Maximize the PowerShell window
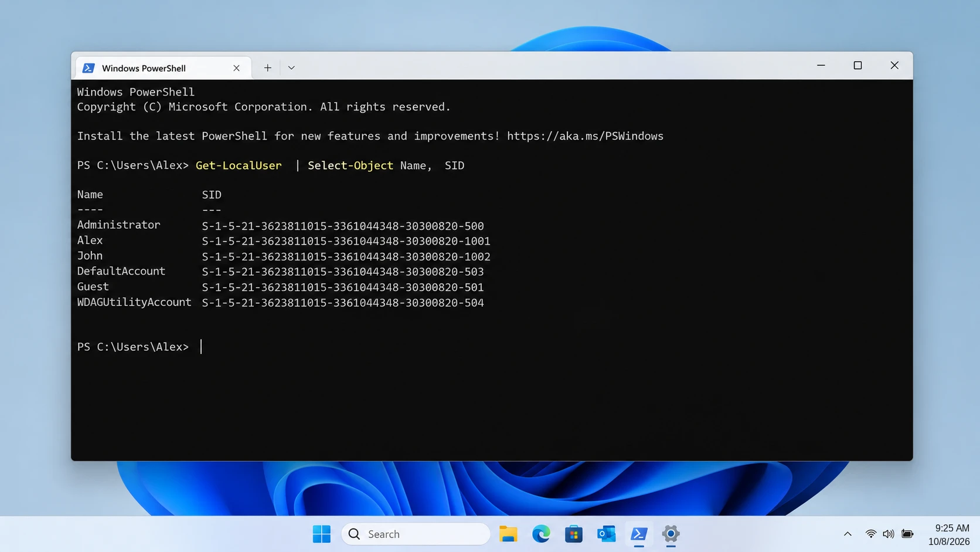Viewport: 980px width, 552px height. [x=857, y=65]
